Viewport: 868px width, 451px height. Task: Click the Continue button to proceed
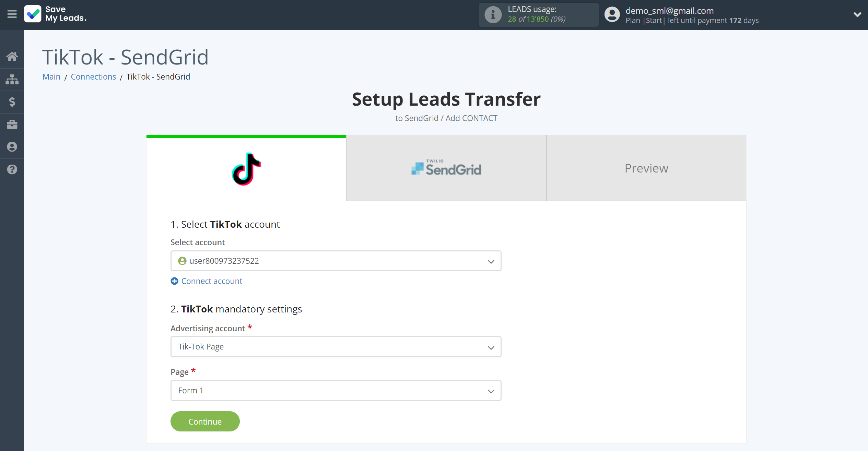coord(205,421)
